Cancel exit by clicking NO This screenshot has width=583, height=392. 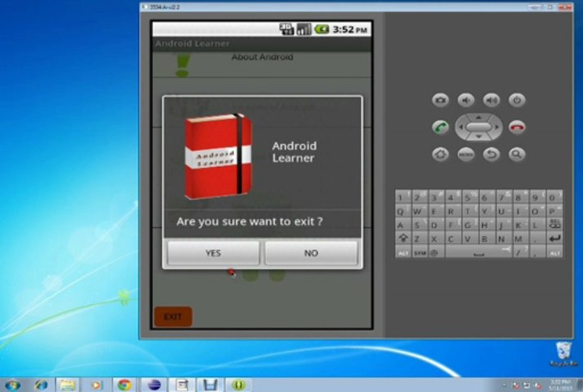pos(311,253)
